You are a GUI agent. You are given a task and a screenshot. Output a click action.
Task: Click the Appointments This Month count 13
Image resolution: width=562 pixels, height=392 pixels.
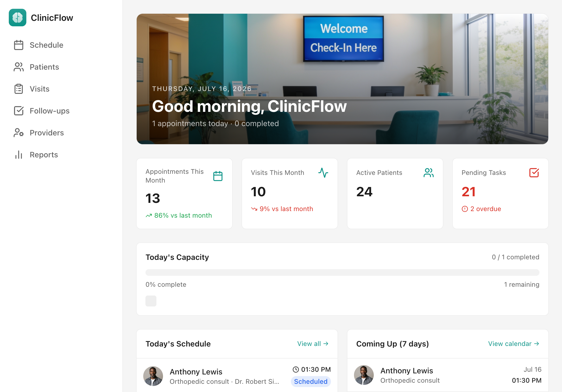(153, 198)
